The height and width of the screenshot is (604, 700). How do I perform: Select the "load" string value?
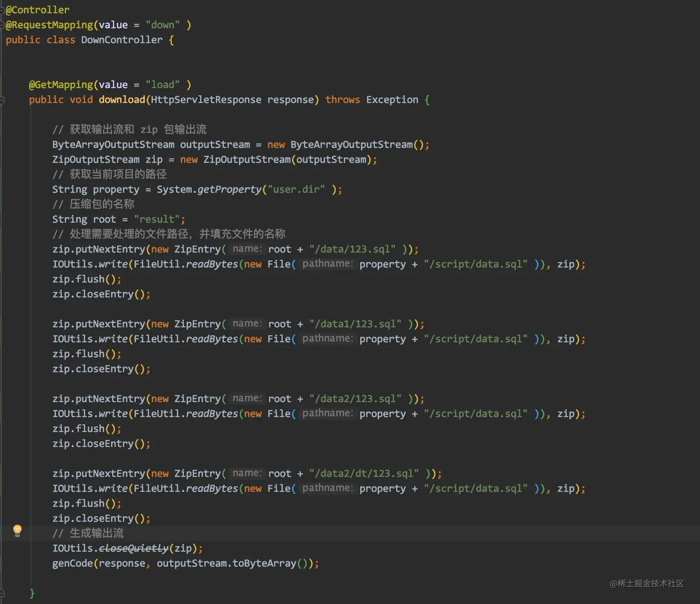coord(162,85)
